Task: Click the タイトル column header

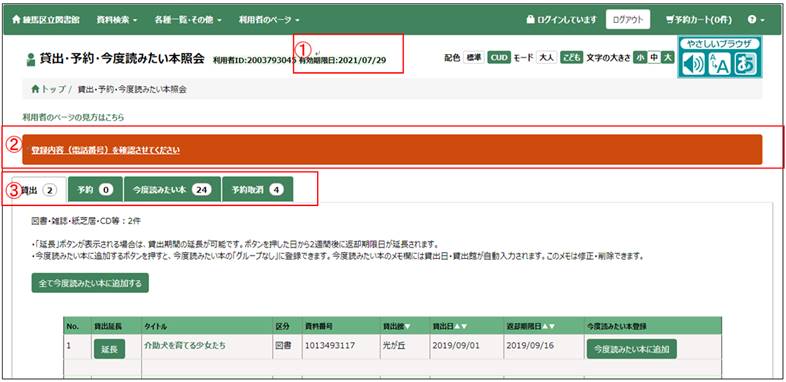Action: click(155, 327)
